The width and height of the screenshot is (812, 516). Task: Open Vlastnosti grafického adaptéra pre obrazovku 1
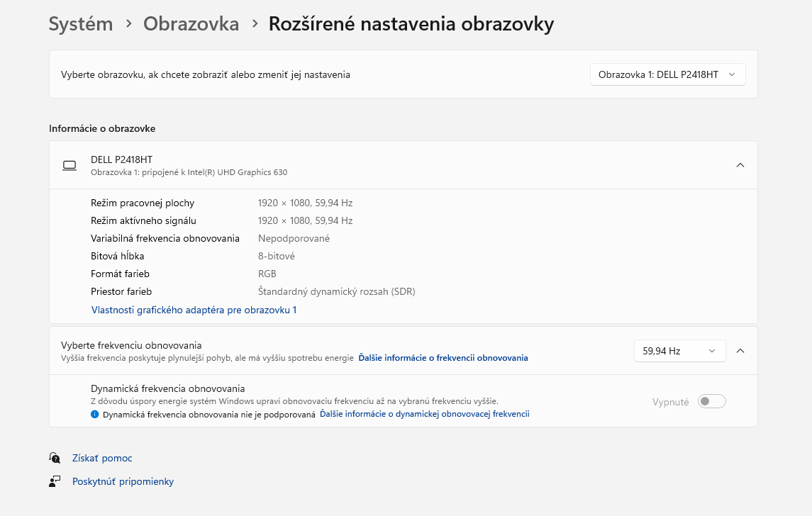click(x=194, y=310)
